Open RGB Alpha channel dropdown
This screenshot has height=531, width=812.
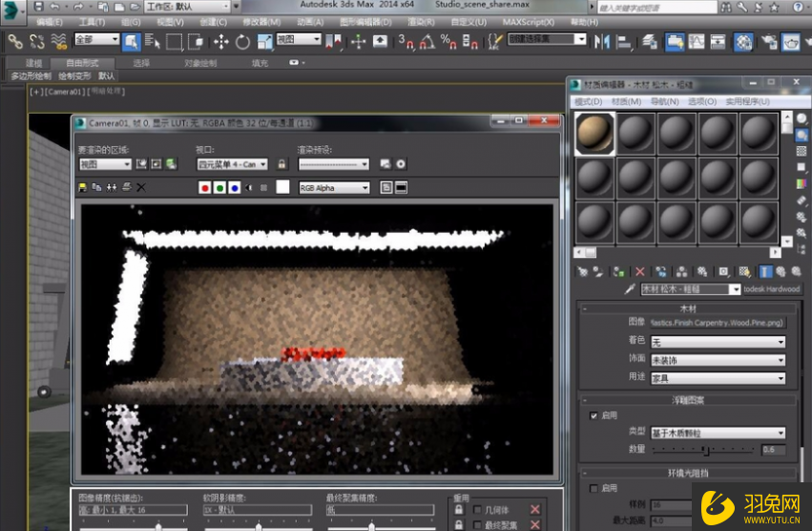pos(334,188)
